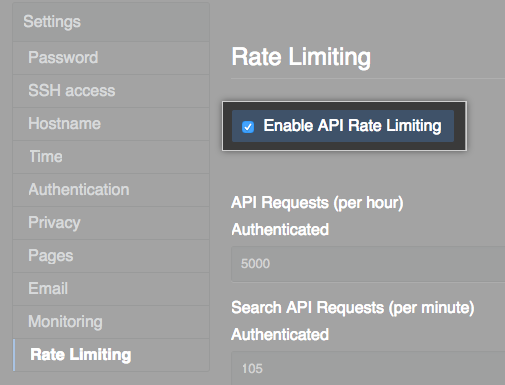Open the Password settings page
This screenshot has width=505, height=385.
[x=111, y=58]
